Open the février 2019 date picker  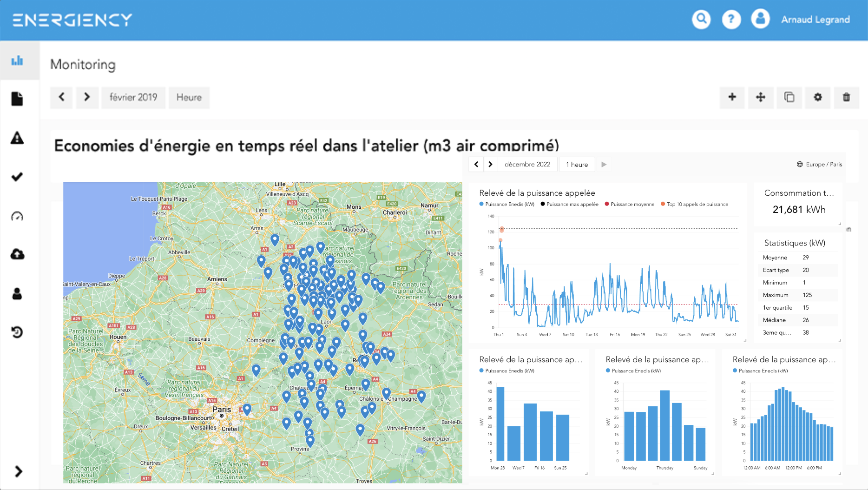(133, 98)
